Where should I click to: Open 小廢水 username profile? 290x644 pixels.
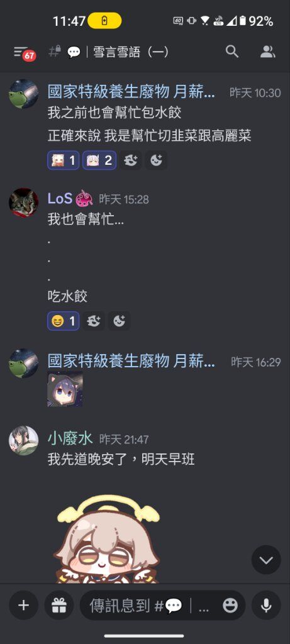[x=70, y=439]
